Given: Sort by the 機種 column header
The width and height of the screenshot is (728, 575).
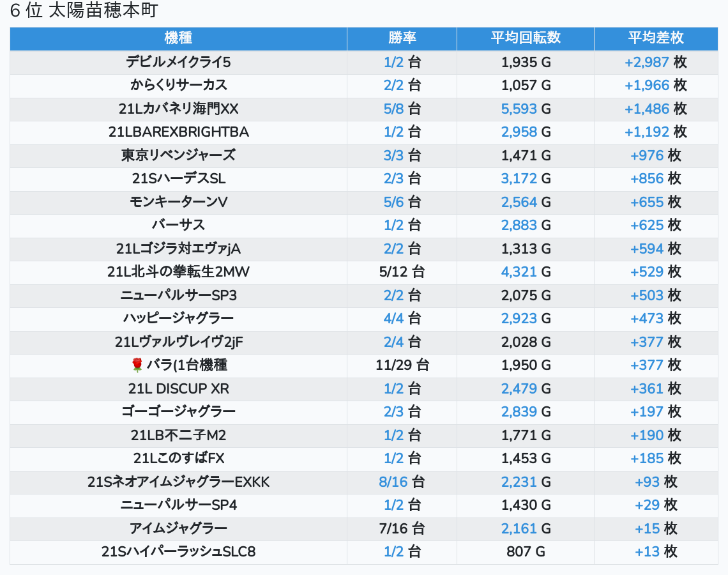Looking at the screenshot, I should click(x=178, y=38).
